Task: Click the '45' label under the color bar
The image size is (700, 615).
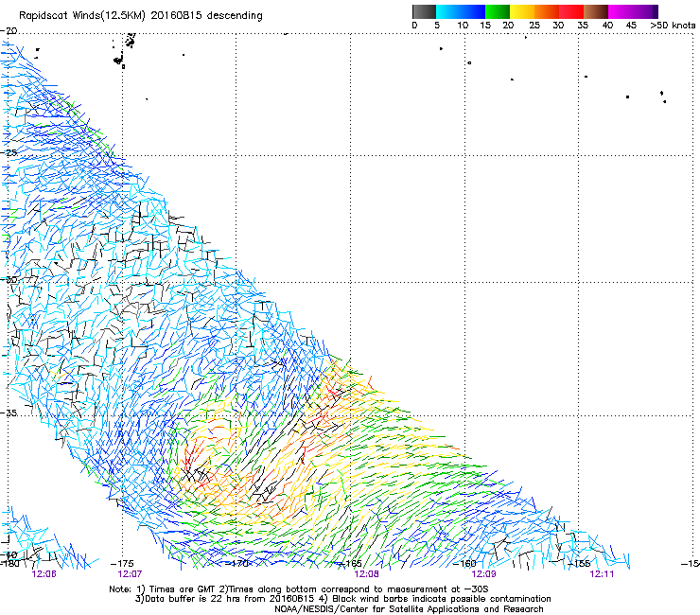Action: point(631,26)
